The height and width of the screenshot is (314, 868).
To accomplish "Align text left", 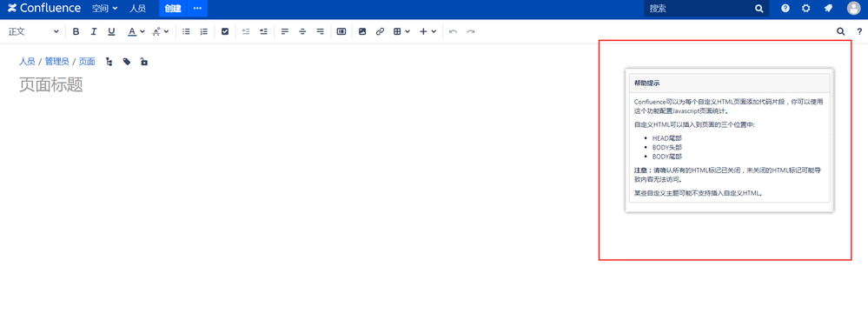I will pos(284,31).
